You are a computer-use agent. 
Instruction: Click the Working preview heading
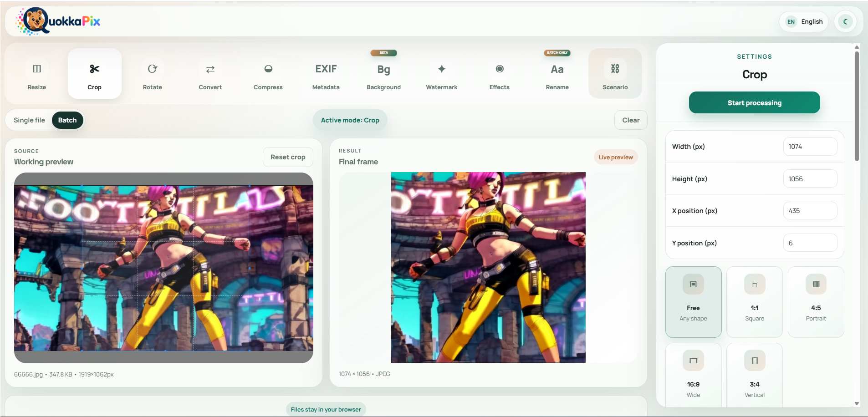coord(44,162)
